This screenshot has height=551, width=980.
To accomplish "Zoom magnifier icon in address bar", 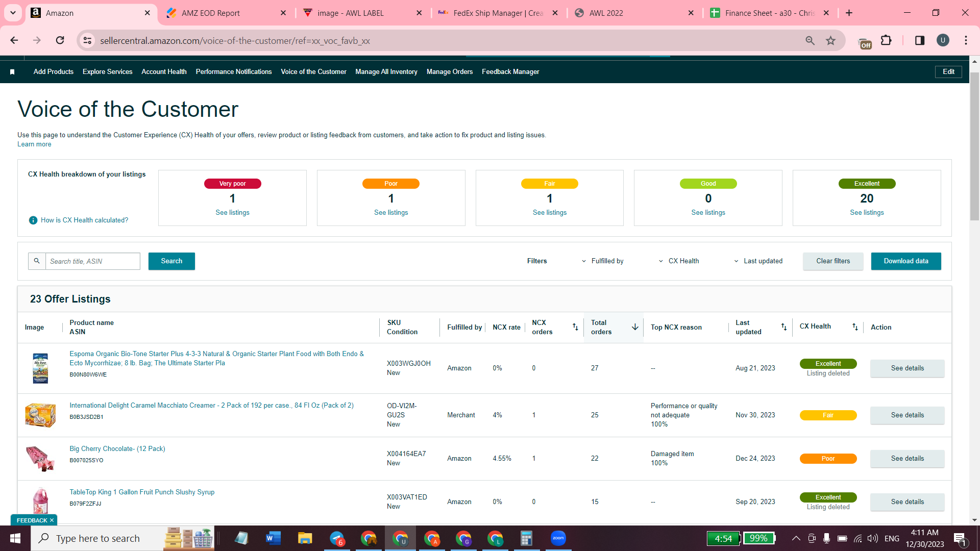I will [810, 40].
